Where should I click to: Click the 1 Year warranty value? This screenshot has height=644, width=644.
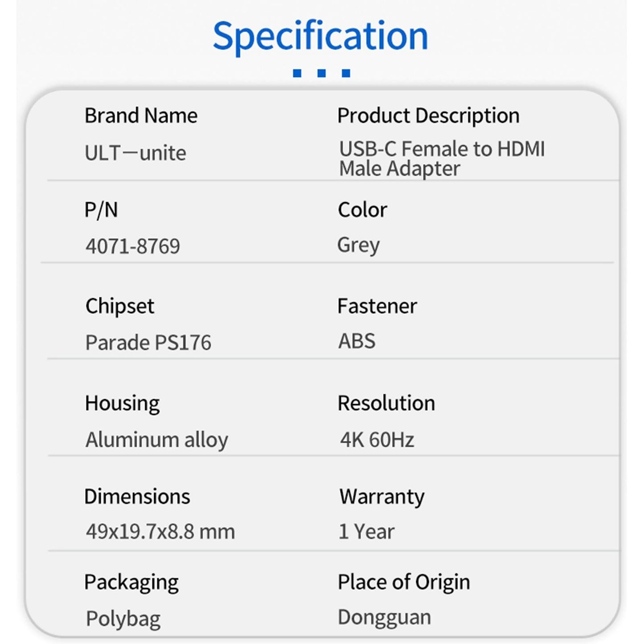(366, 532)
